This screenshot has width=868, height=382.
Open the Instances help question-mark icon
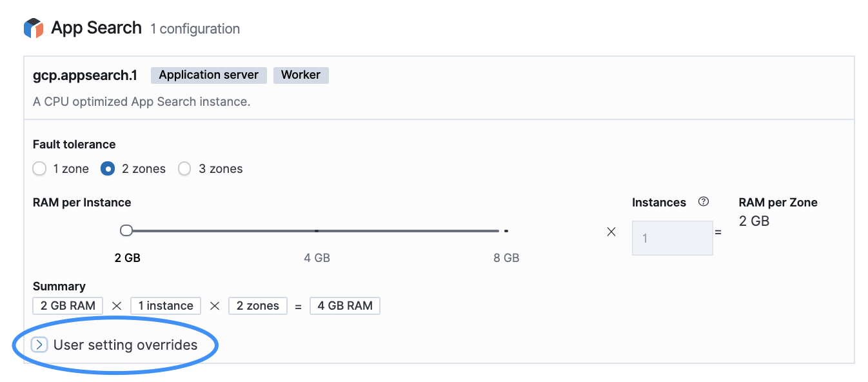(x=704, y=202)
